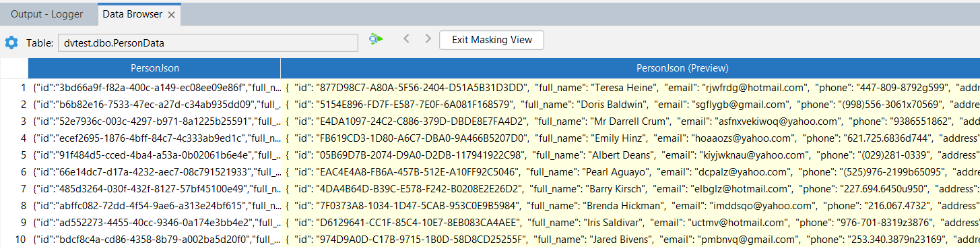This screenshot has width=980, height=247.
Task: Click the Albert Deans preview cell
Action: [x=630, y=155]
